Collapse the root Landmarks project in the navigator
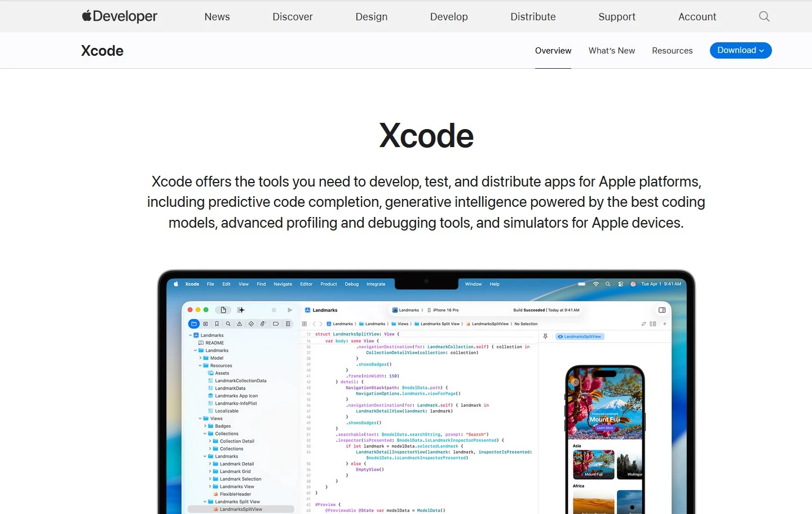The image size is (812, 514). click(x=190, y=335)
